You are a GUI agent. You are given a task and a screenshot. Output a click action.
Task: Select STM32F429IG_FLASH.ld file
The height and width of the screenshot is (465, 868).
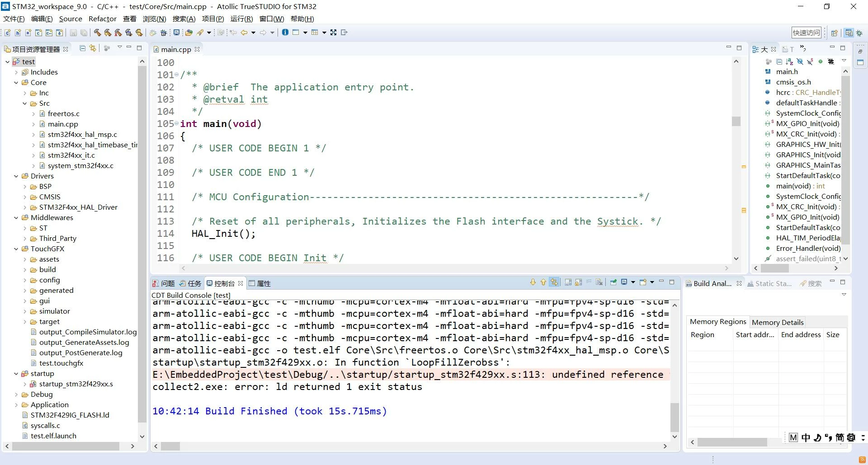(66, 415)
